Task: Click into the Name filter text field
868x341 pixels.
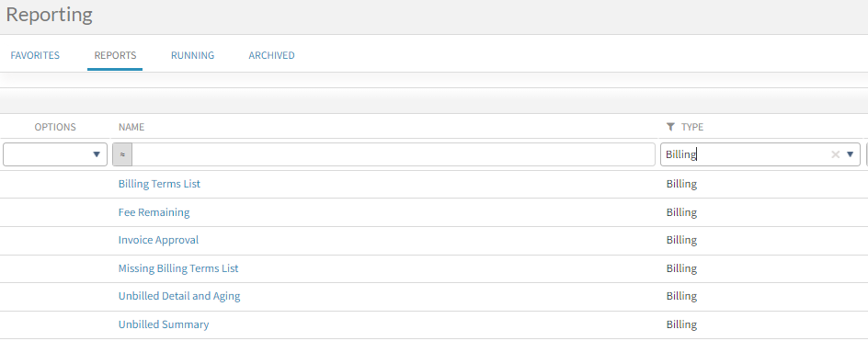Action: coord(393,154)
